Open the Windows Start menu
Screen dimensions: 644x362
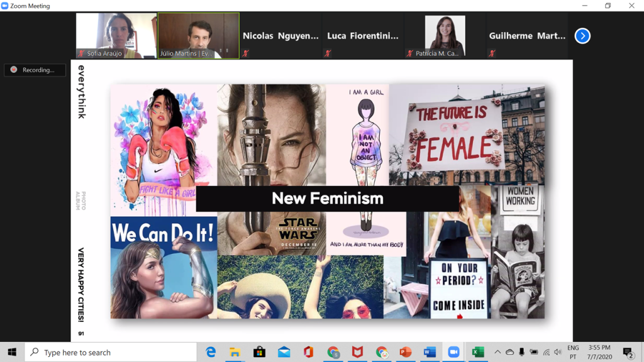[x=12, y=353]
